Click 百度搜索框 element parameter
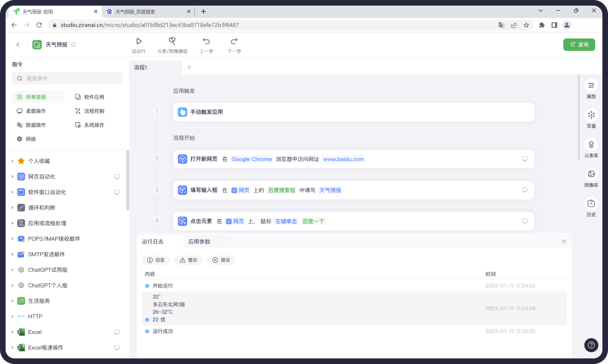The height and width of the screenshot is (364, 608). pyautogui.click(x=282, y=190)
